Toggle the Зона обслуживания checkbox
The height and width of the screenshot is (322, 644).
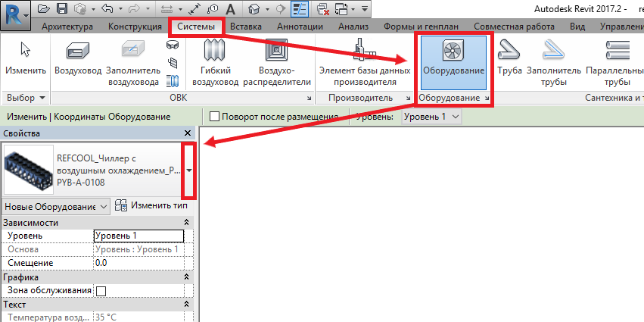click(x=101, y=290)
